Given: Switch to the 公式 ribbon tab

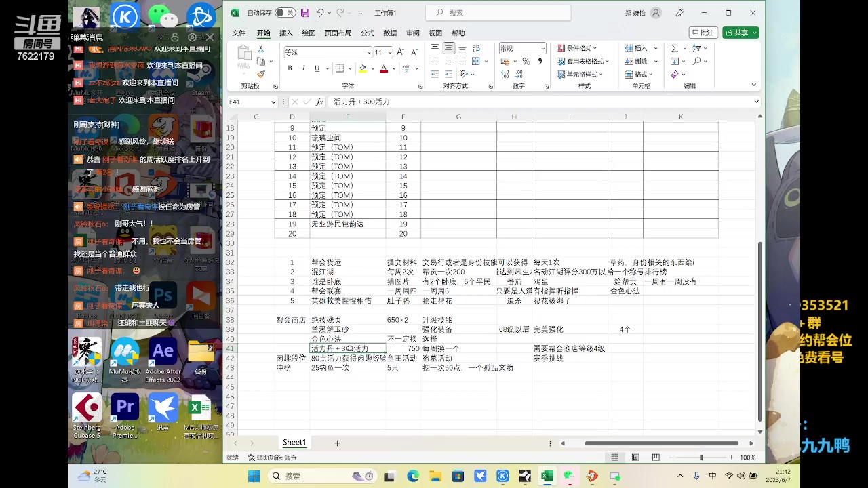Looking at the screenshot, I should tap(367, 33).
